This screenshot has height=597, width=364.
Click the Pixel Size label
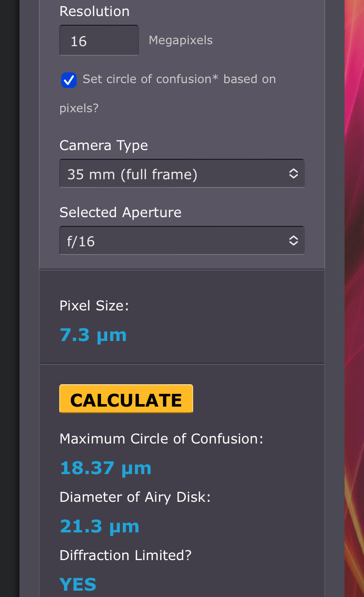click(x=94, y=306)
